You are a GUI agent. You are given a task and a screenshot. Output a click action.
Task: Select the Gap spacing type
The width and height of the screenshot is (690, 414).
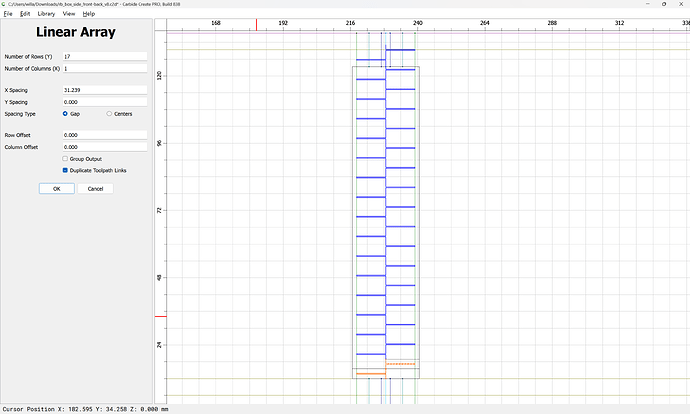[x=66, y=114]
